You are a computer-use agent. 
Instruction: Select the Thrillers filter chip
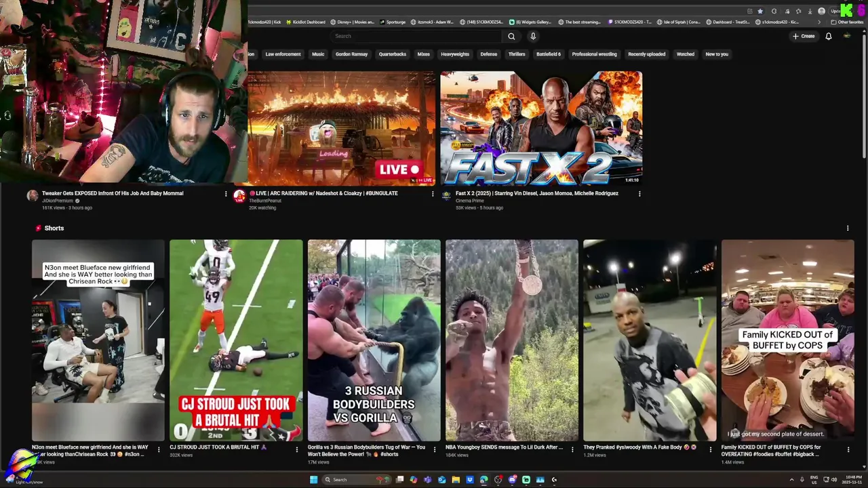517,54
